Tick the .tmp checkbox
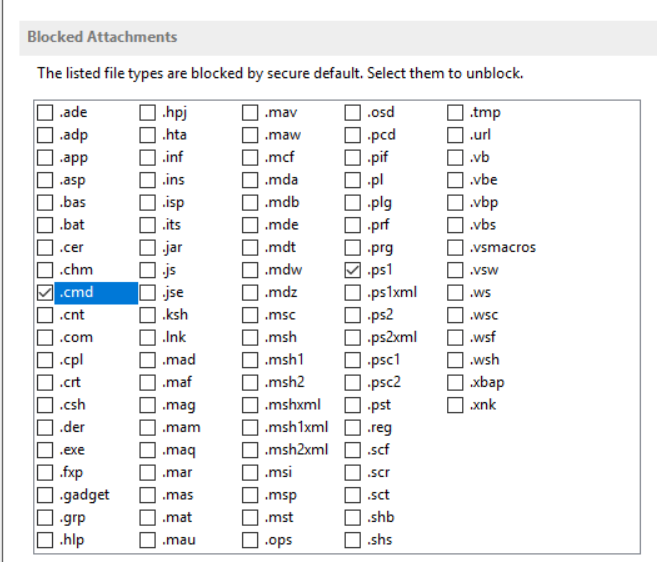 point(455,112)
